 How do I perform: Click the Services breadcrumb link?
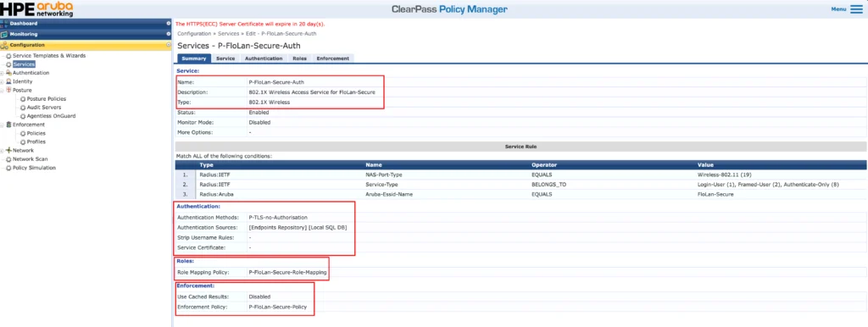229,34
